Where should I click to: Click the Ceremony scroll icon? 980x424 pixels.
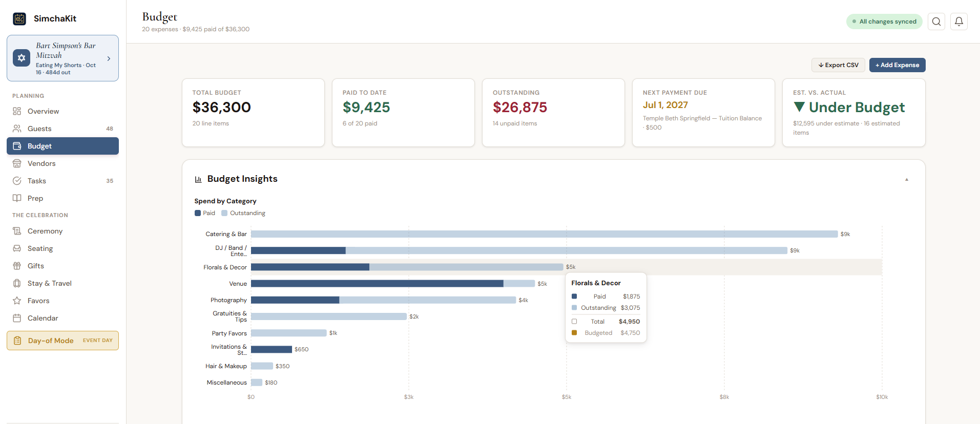tap(17, 231)
